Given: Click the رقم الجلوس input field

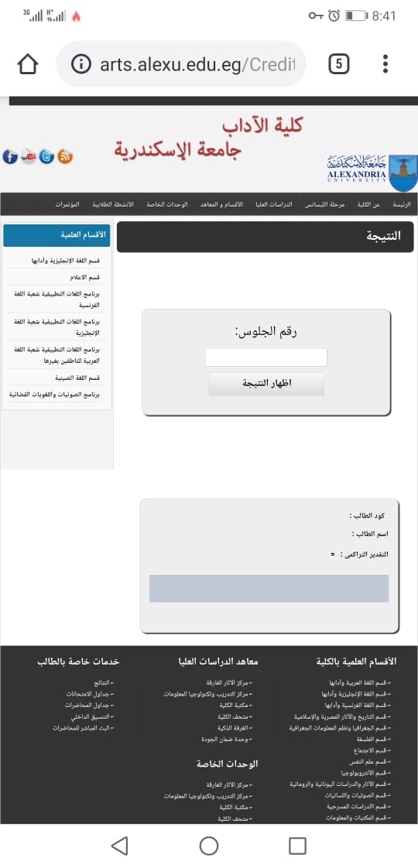Looking at the screenshot, I should coord(266,357).
